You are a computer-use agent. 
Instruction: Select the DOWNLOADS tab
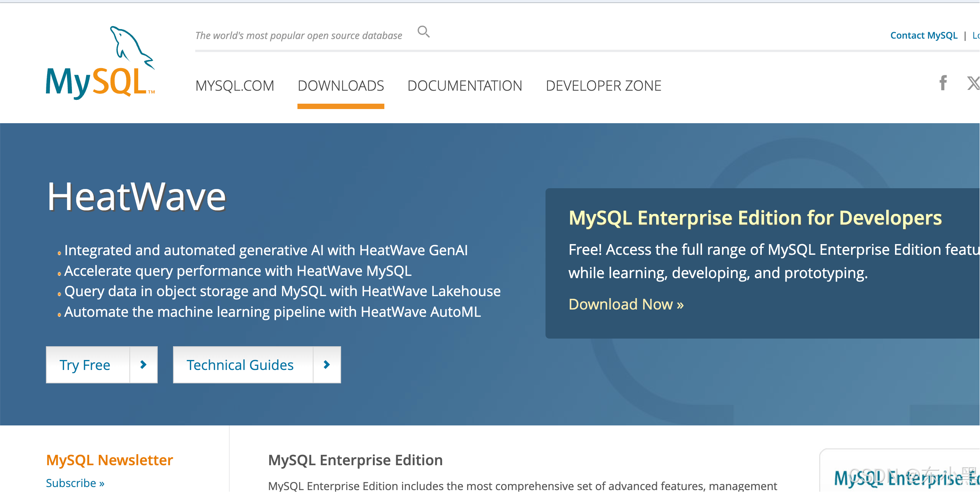point(341,86)
